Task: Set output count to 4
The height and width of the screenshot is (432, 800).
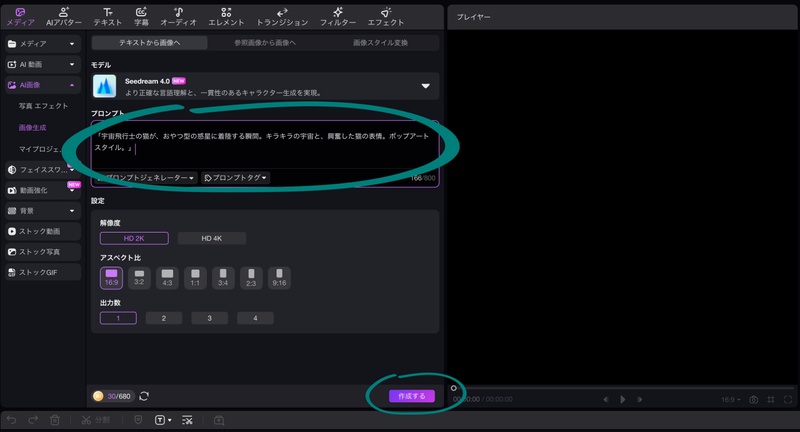Action: 255,318
